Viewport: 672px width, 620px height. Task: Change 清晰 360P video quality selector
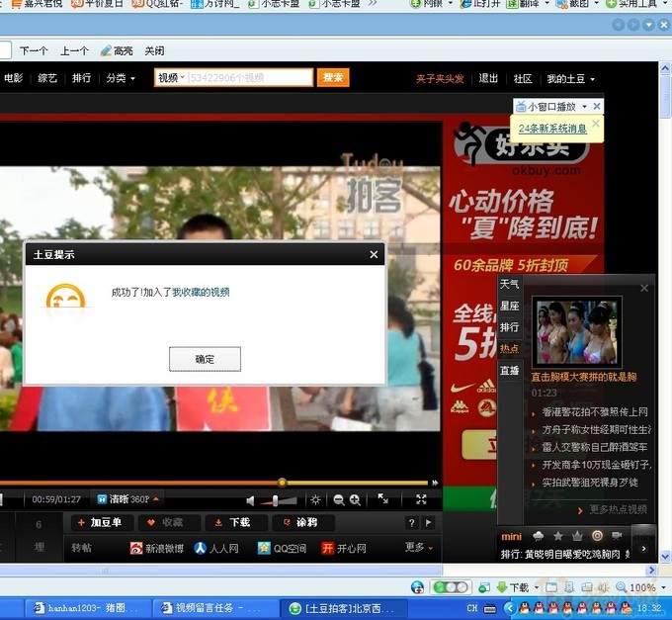[128, 499]
